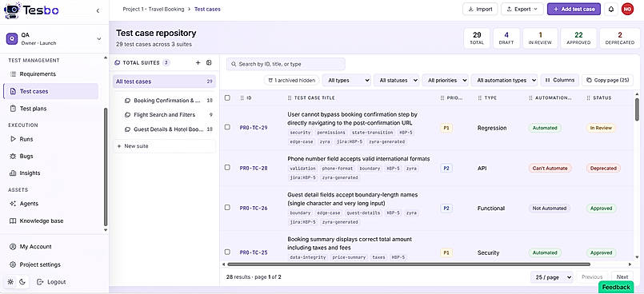
Task: Click the drag handle of ID column
Action: point(242,98)
